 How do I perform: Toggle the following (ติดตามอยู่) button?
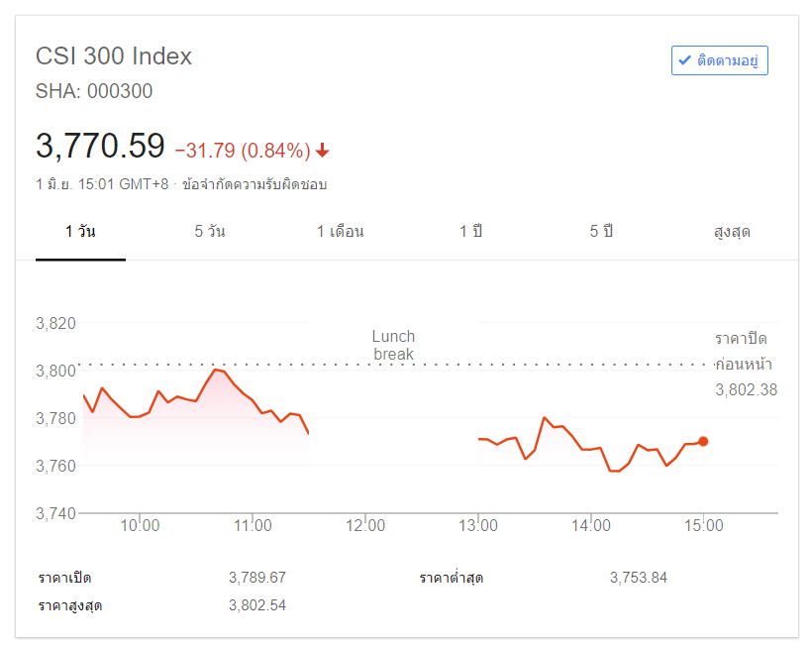tap(720, 60)
